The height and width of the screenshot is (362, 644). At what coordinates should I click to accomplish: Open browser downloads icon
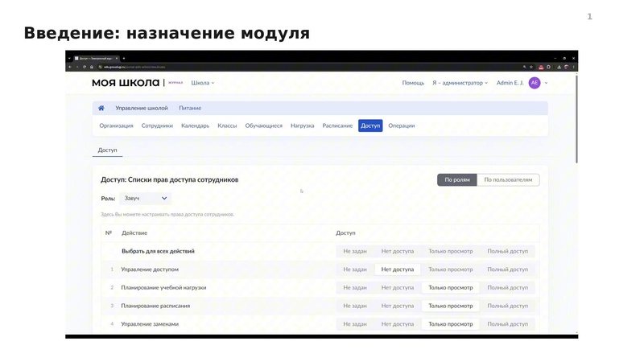tap(559, 67)
